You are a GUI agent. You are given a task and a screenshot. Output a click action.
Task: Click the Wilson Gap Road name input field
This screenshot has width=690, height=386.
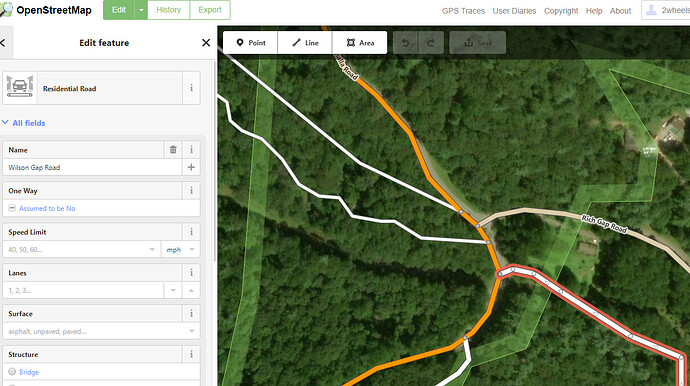pos(92,167)
